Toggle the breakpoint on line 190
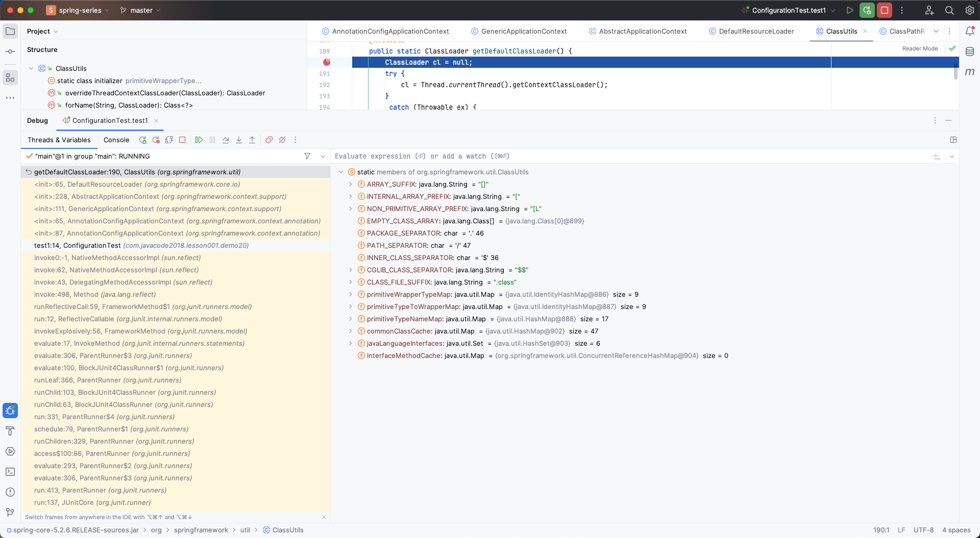This screenshot has width=980, height=538. point(327,62)
